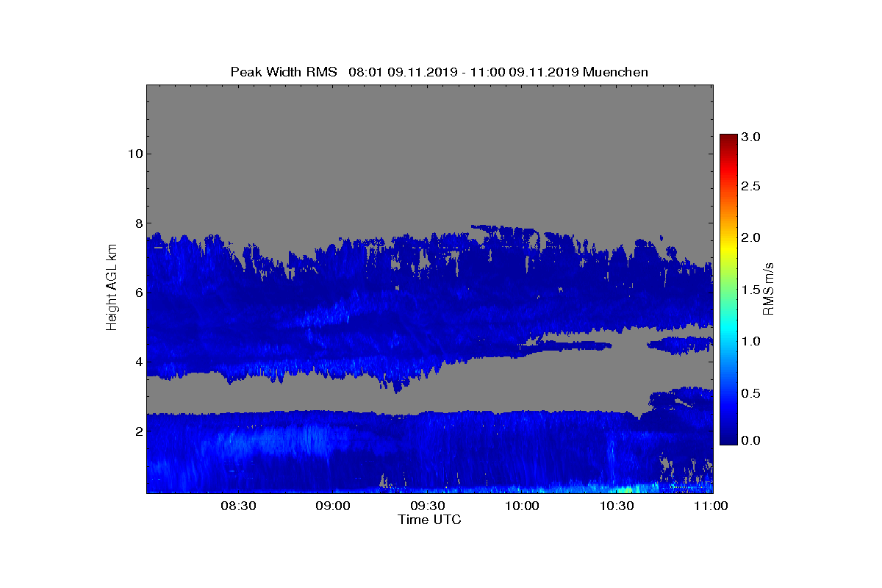This screenshot has width=882, height=588.
Task: Click the height tick label '2'
Action: pyautogui.click(x=137, y=431)
